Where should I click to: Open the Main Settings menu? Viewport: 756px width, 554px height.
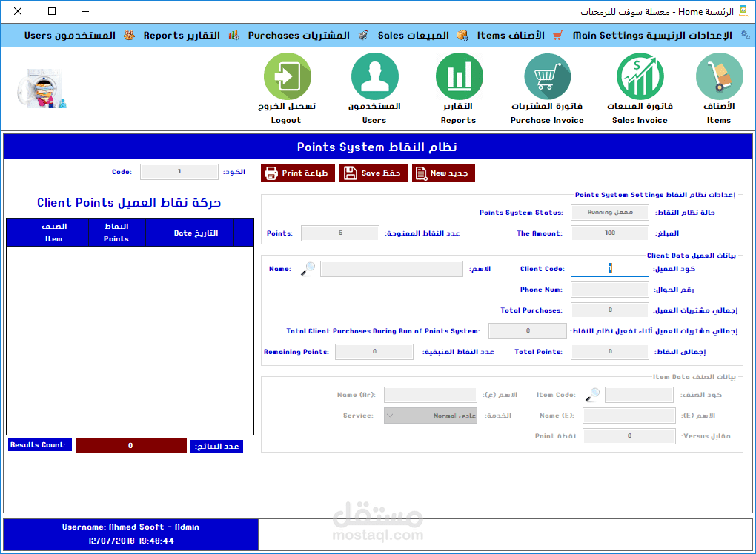coord(651,35)
